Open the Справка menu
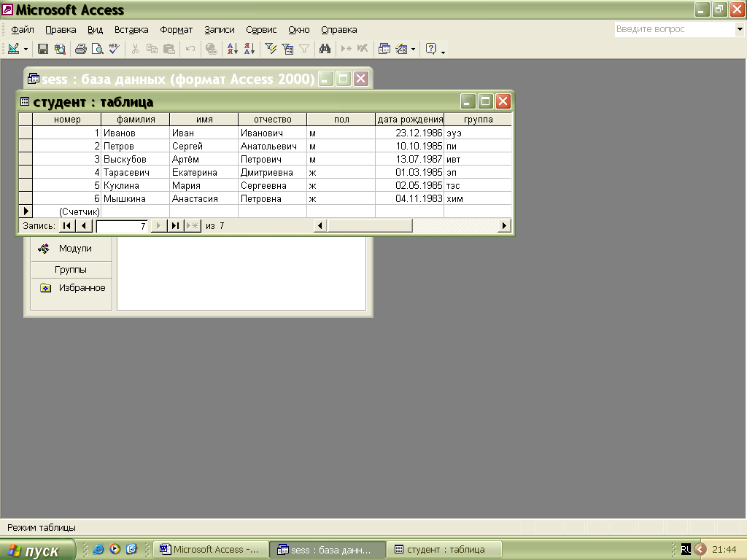 point(339,29)
